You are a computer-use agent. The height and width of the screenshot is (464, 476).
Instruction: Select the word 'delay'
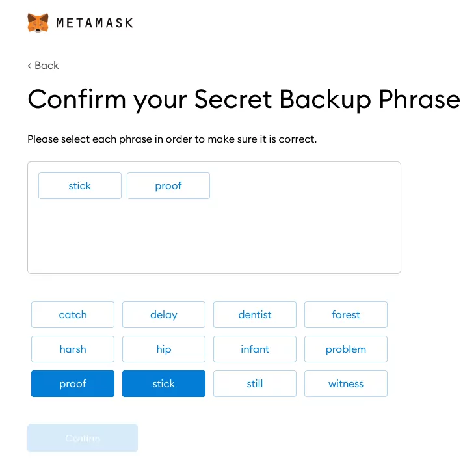tap(164, 315)
